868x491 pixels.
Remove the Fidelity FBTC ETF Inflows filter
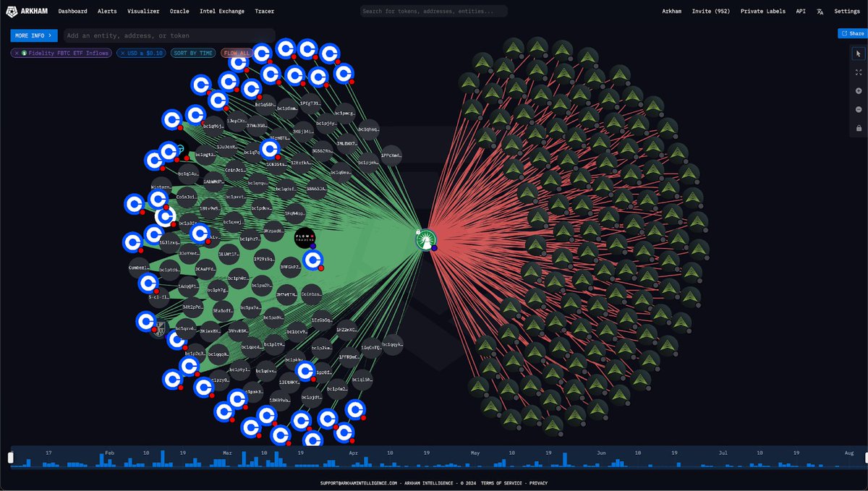coord(16,53)
